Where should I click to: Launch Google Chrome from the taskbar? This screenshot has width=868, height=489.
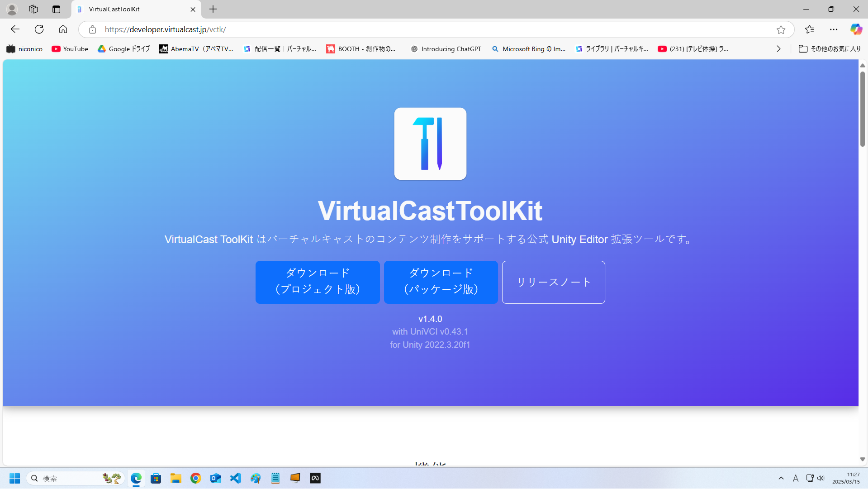pos(196,478)
